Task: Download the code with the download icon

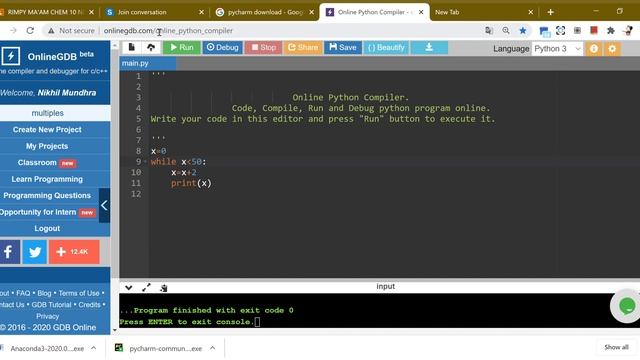Action: (x=429, y=47)
